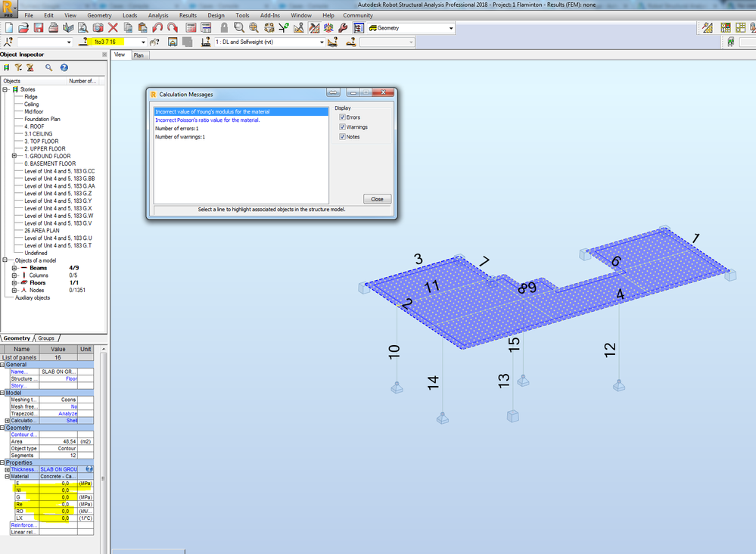Undo last action red arrow
Screen dimensions: 756x554
coord(157,28)
